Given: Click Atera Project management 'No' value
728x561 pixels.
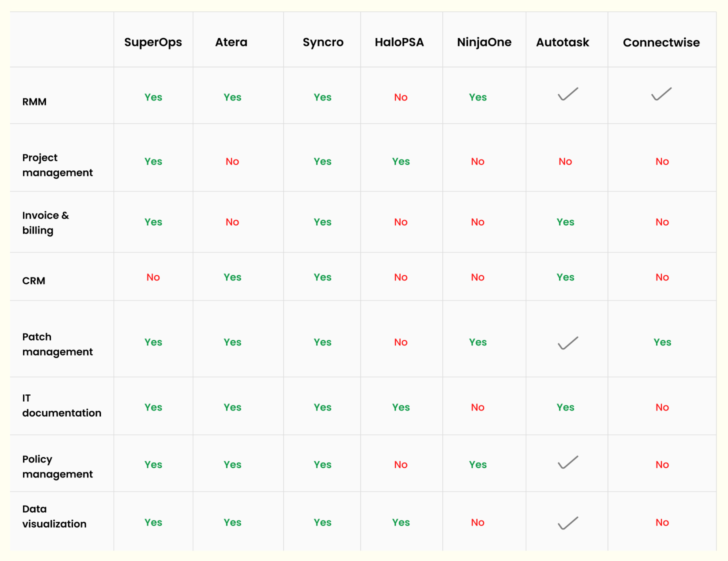Looking at the screenshot, I should coord(232,161).
